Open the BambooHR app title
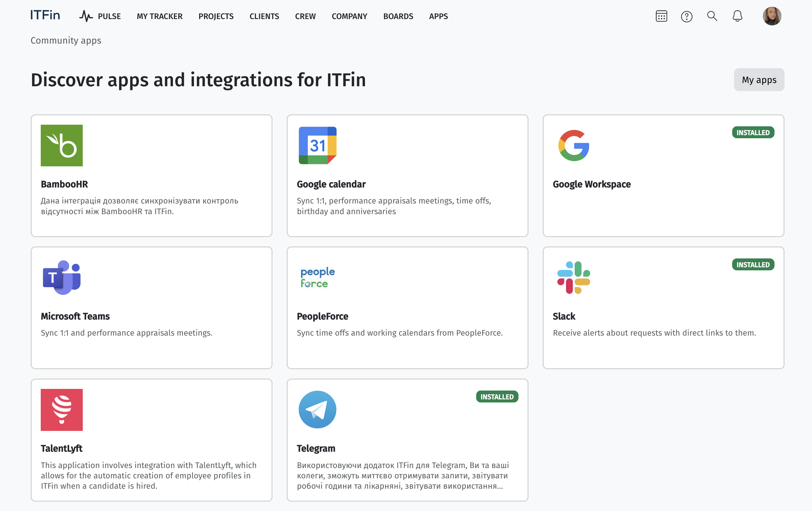812x511 pixels. point(64,184)
